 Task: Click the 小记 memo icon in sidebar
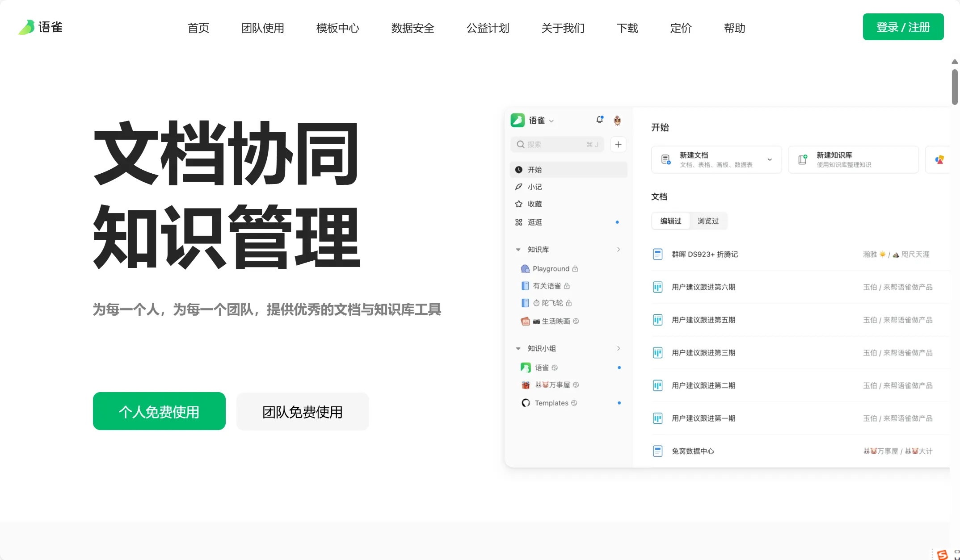[x=519, y=187]
